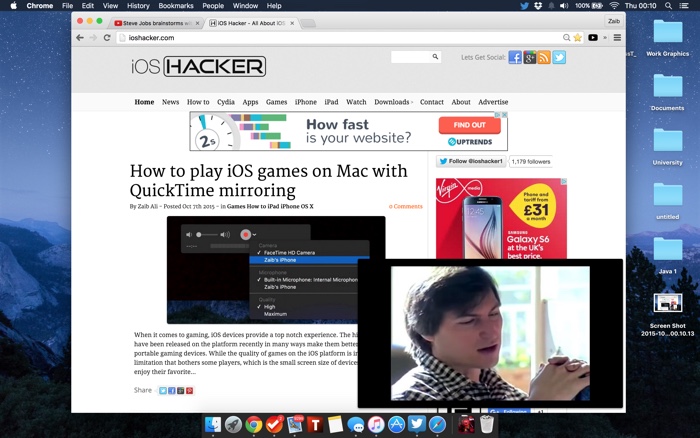Open Notification Center list icon
Viewport: 700px width, 438px height.
pyautogui.click(x=683, y=6)
